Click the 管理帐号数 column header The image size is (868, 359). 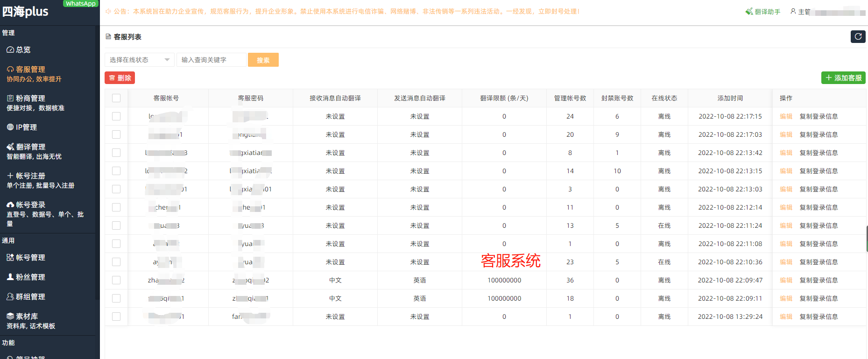coord(570,98)
